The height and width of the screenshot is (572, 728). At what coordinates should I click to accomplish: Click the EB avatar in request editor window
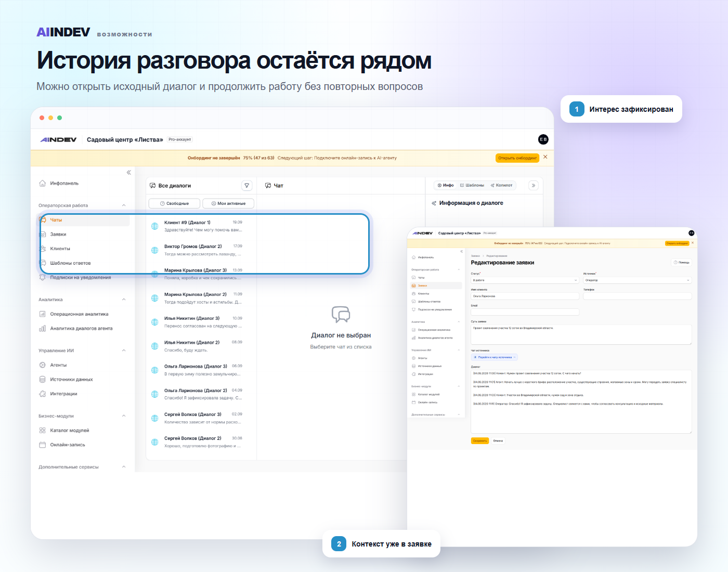coord(691,233)
